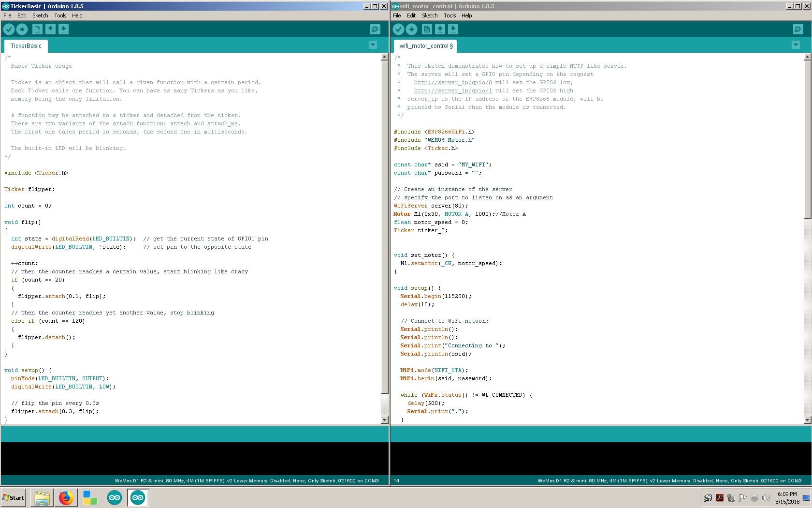Click active Arduino taskbar icon
Viewport: 812px width, 508px height.
138,497
